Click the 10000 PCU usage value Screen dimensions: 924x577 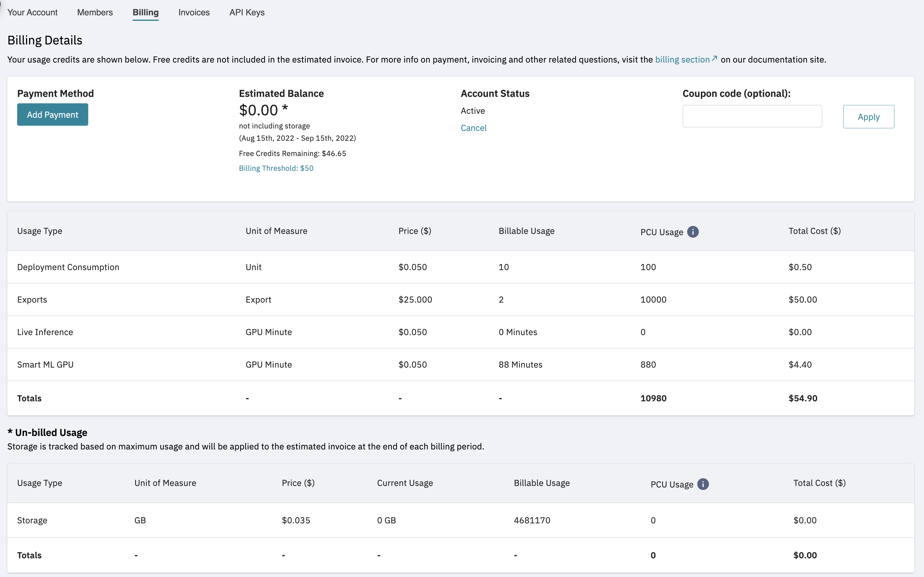click(653, 300)
